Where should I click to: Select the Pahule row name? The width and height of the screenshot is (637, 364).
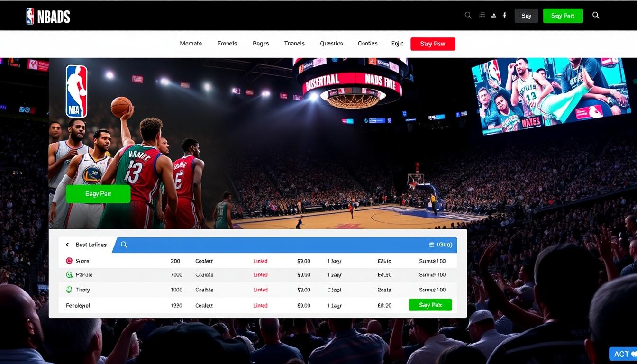pos(84,274)
